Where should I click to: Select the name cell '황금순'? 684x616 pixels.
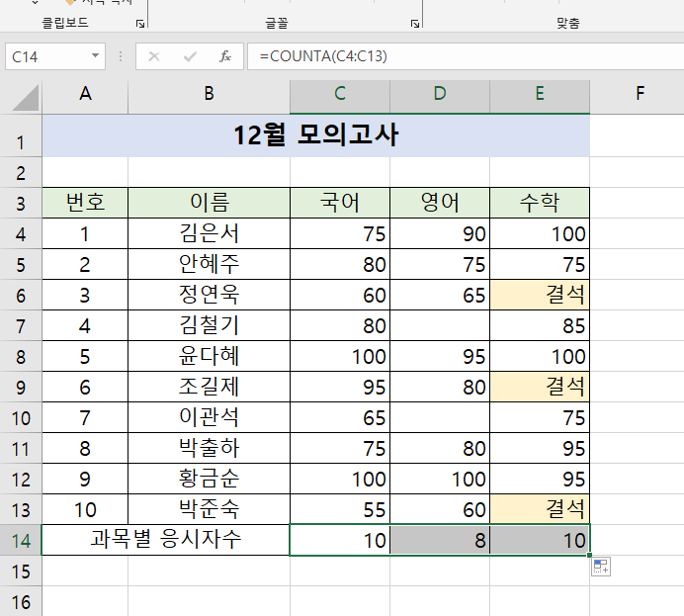pyautogui.click(x=209, y=479)
